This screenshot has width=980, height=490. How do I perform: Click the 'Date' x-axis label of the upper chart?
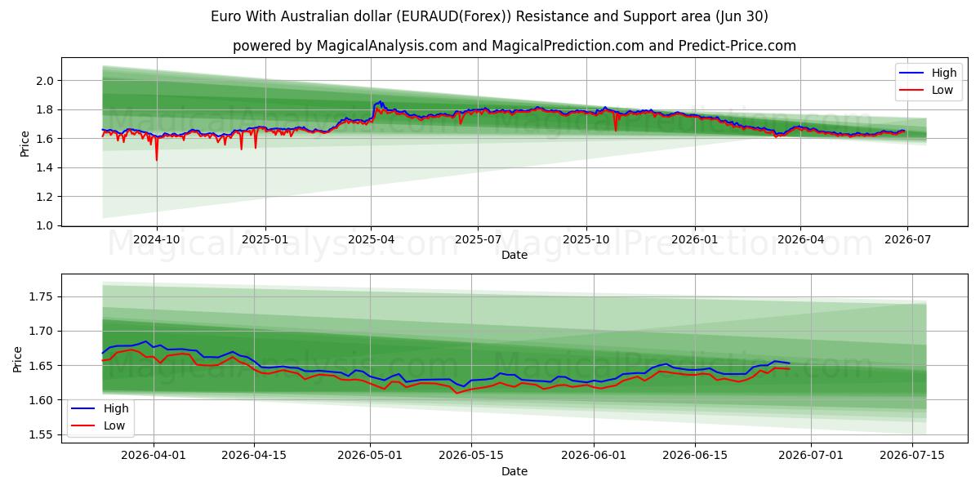tap(514, 256)
